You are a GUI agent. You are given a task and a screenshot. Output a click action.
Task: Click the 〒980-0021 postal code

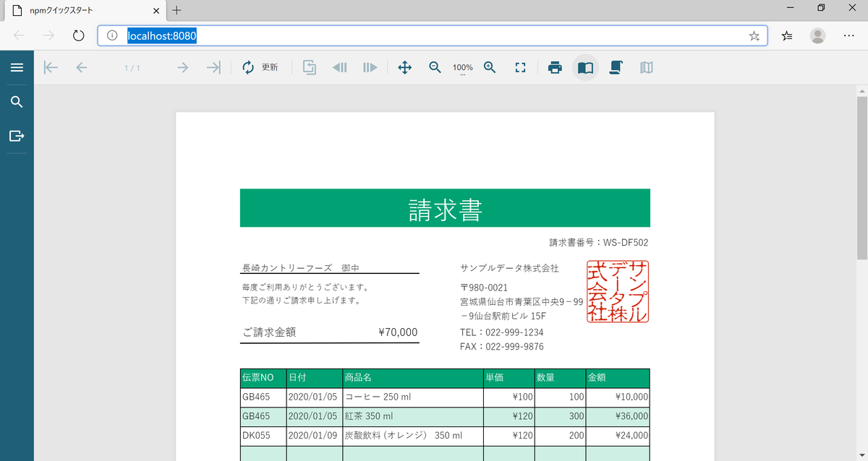click(484, 288)
